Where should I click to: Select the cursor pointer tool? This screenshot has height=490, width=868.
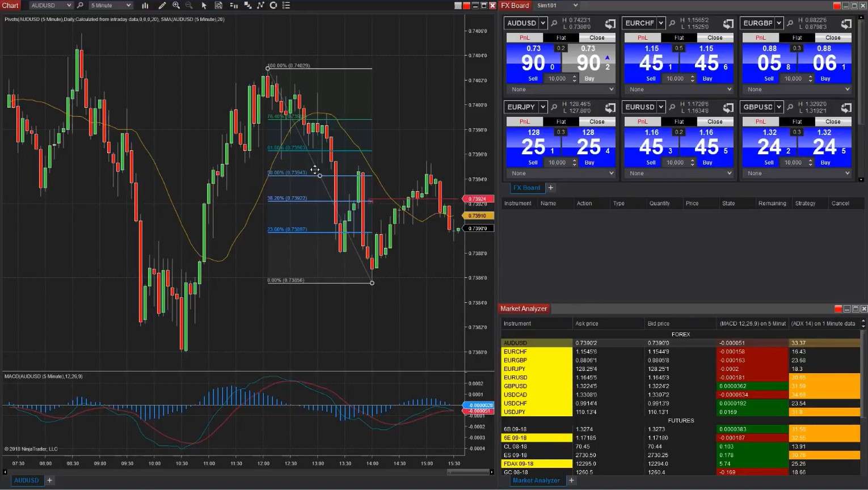pos(204,5)
